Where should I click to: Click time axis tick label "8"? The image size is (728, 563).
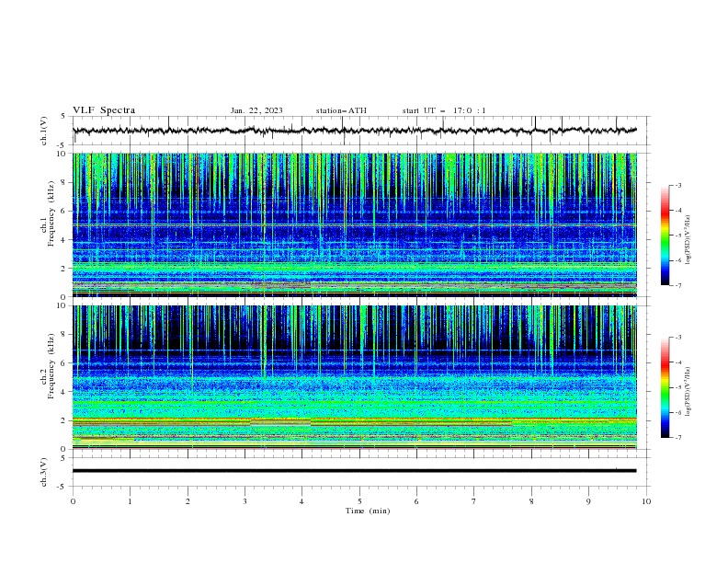click(531, 501)
